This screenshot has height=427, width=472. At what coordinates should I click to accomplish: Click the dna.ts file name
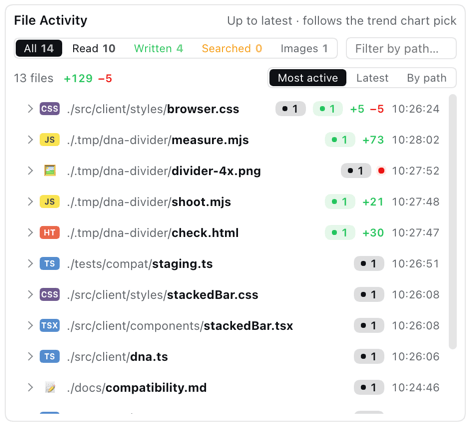tap(149, 357)
